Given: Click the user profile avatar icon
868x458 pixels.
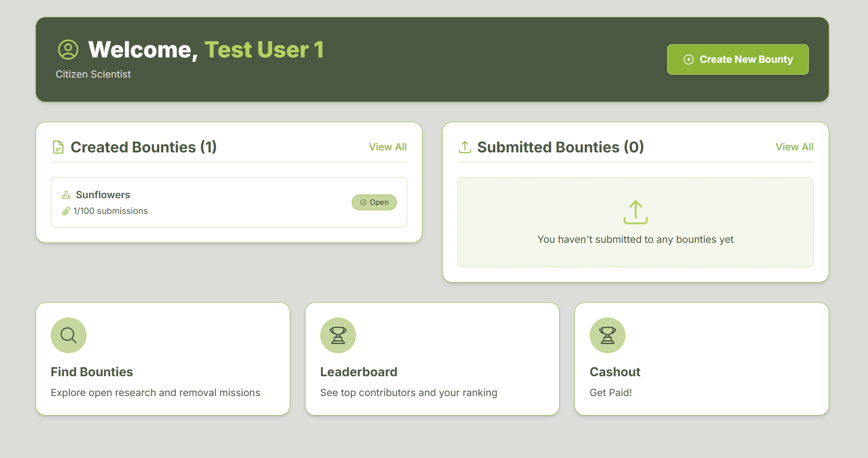Looking at the screenshot, I should point(68,50).
